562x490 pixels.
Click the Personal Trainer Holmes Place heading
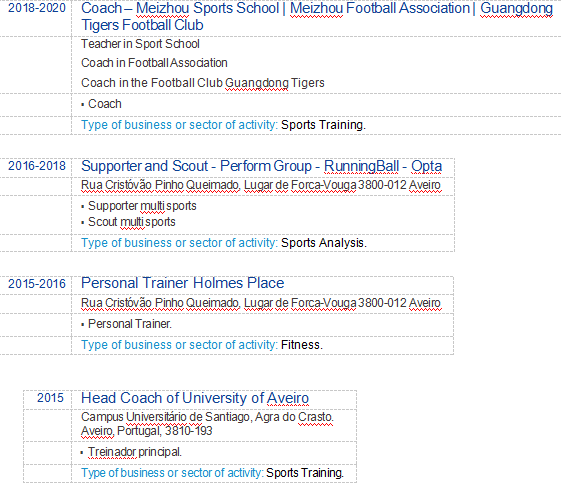click(182, 283)
